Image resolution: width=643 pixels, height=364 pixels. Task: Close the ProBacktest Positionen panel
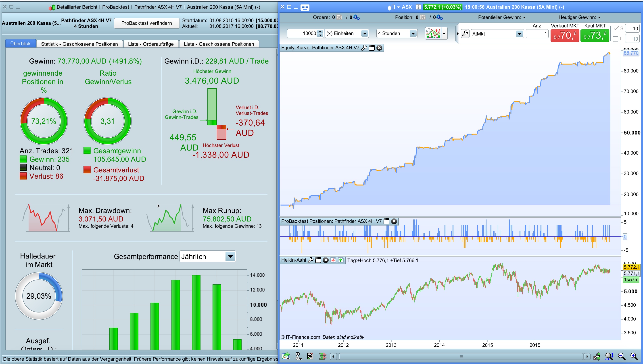[394, 221]
